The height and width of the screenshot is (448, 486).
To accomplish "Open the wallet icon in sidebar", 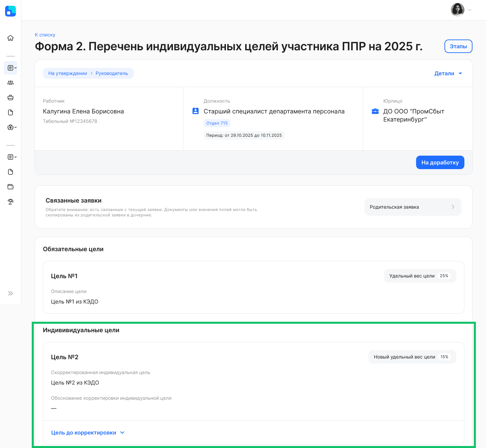I will click(10, 187).
